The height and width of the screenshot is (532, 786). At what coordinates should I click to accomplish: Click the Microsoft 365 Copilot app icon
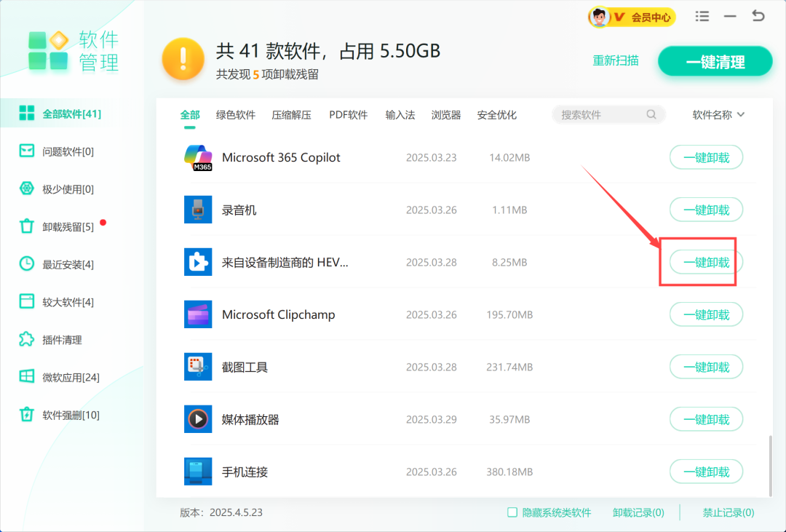coord(198,157)
